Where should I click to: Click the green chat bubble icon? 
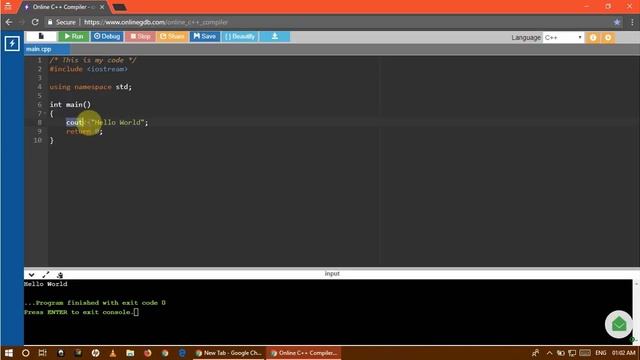coord(619,324)
